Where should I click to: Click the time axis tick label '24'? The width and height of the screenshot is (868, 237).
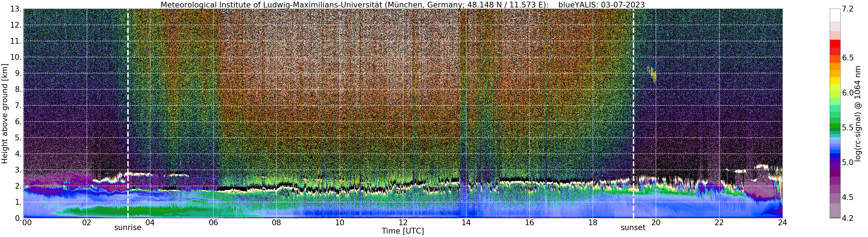click(782, 223)
